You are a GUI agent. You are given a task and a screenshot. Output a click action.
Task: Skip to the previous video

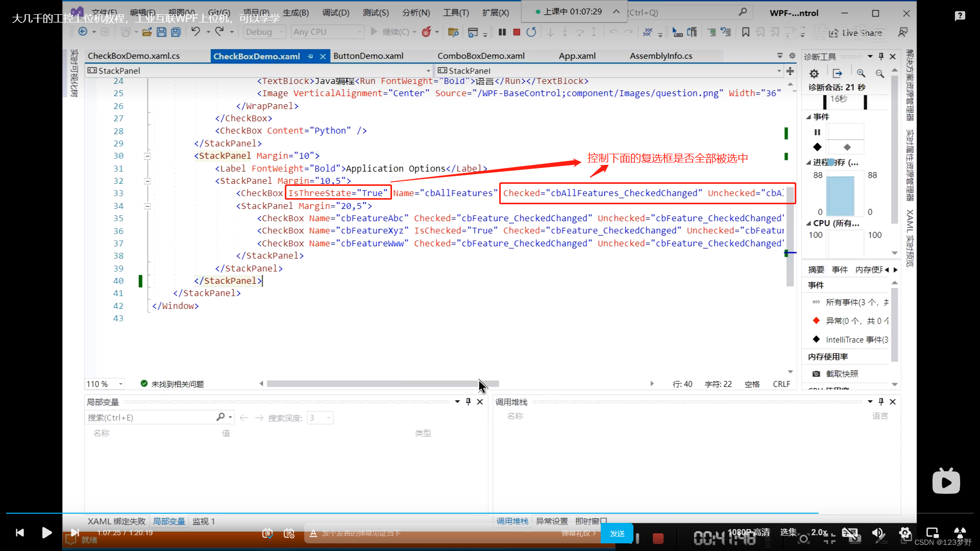click(19, 533)
